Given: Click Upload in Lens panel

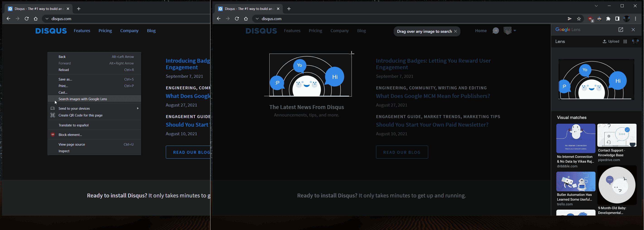Looking at the screenshot, I should pyautogui.click(x=611, y=41).
